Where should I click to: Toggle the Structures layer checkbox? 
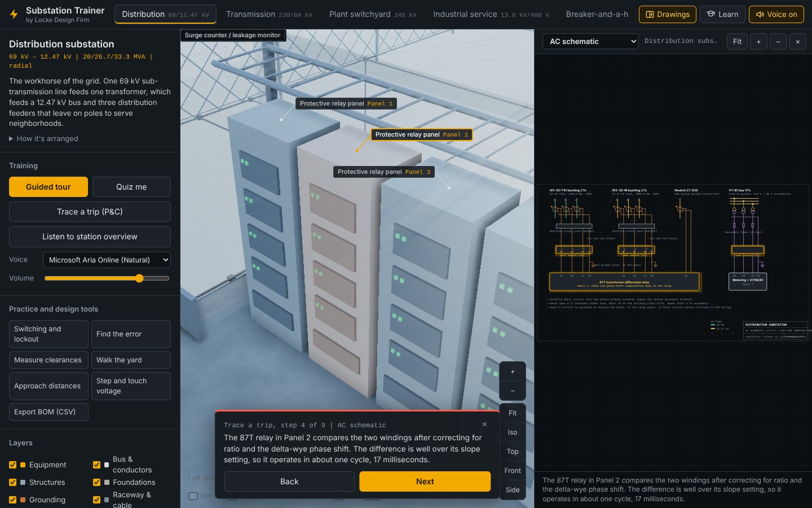pos(12,483)
